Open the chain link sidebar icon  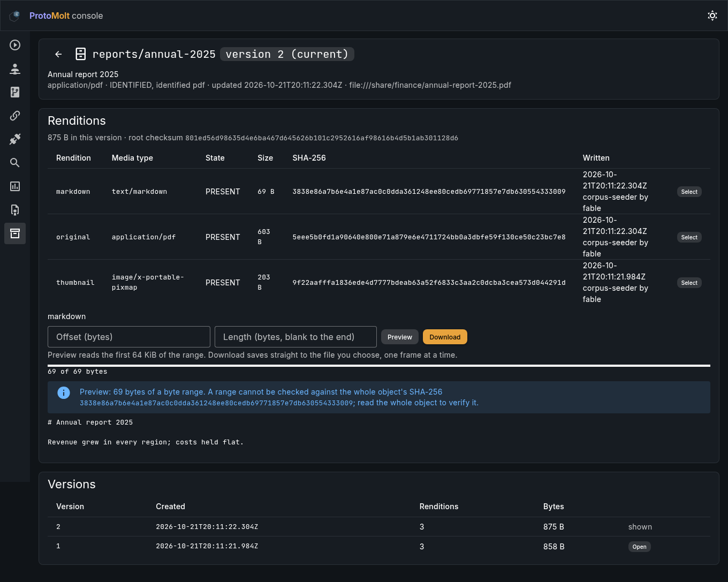[x=15, y=116]
